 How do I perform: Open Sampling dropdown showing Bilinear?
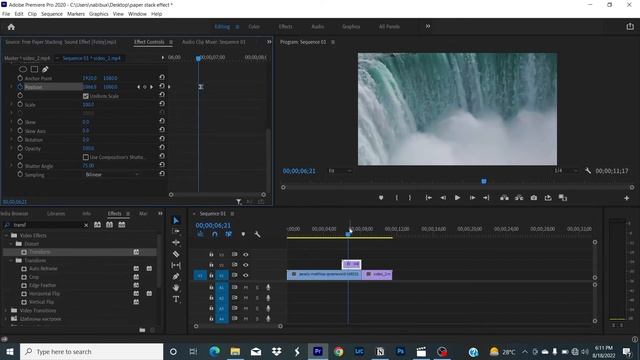[112, 174]
